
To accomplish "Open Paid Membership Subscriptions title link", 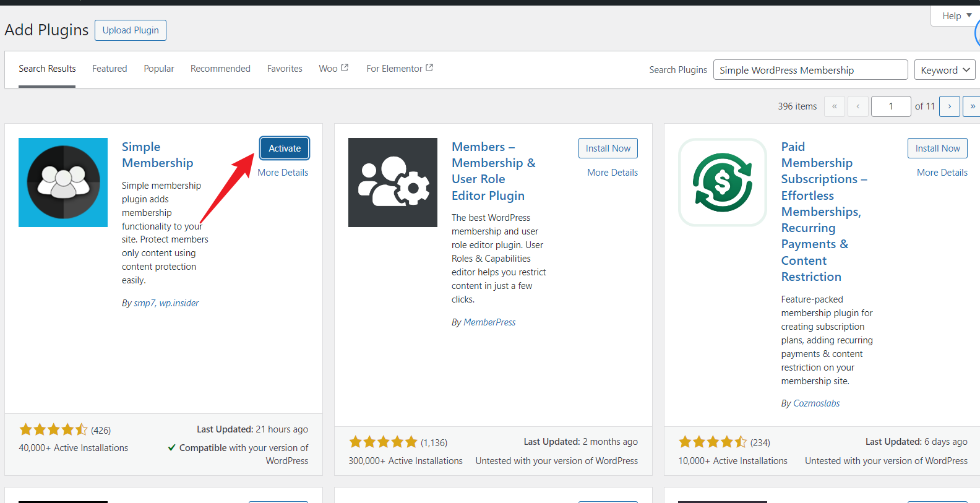I will pos(824,212).
